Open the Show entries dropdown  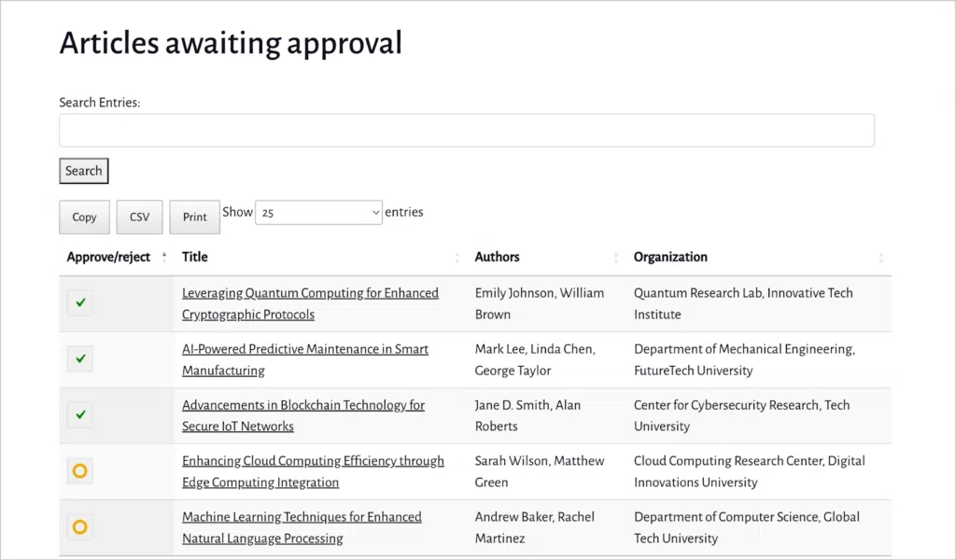(x=318, y=213)
